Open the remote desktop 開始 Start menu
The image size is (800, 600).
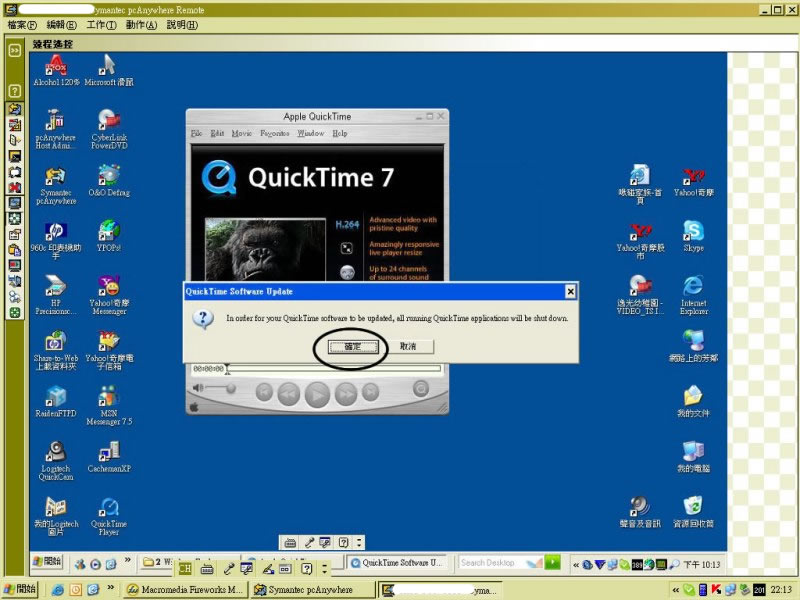47,562
